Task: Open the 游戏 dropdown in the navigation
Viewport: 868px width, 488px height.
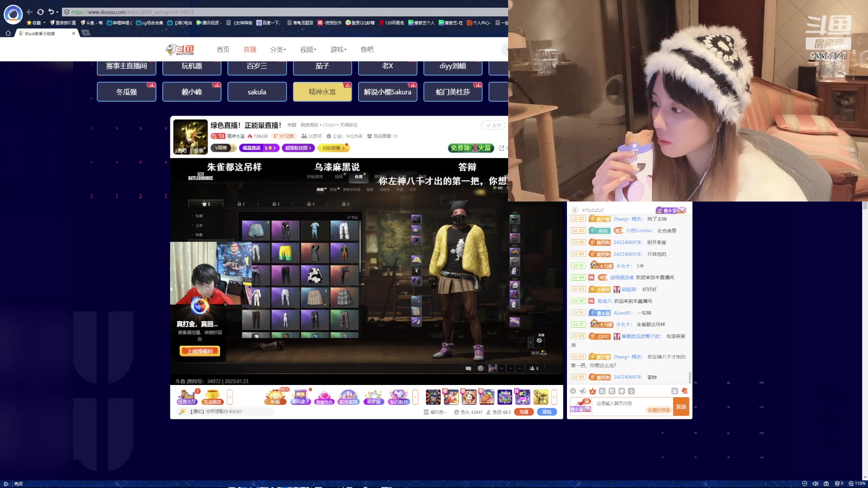Action: 338,49
